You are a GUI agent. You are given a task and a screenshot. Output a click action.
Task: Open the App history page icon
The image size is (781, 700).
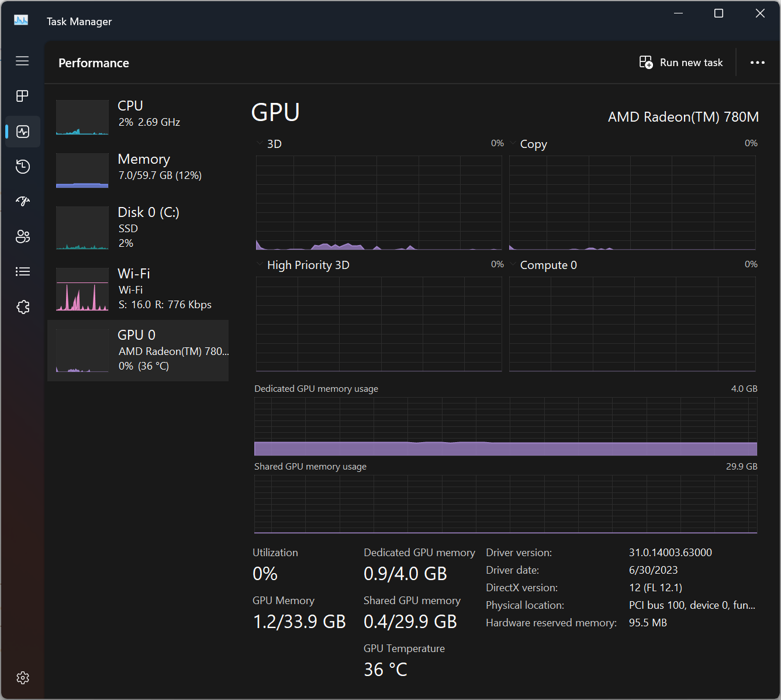pos(23,167)
